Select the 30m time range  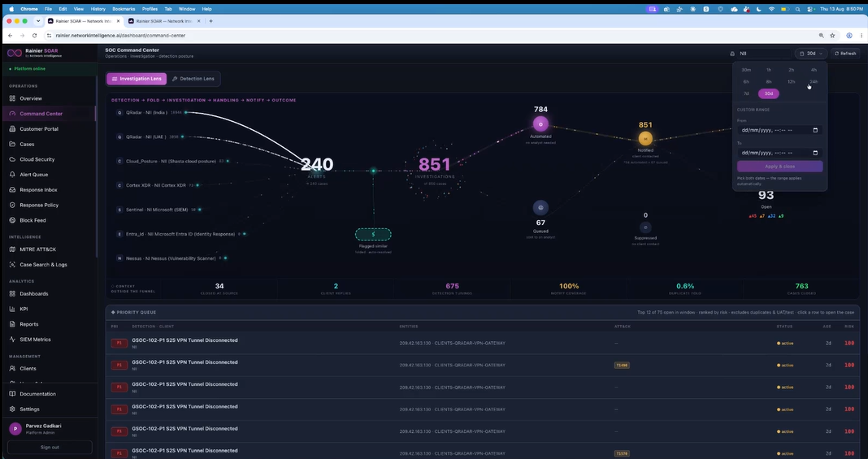coord(746,70)
